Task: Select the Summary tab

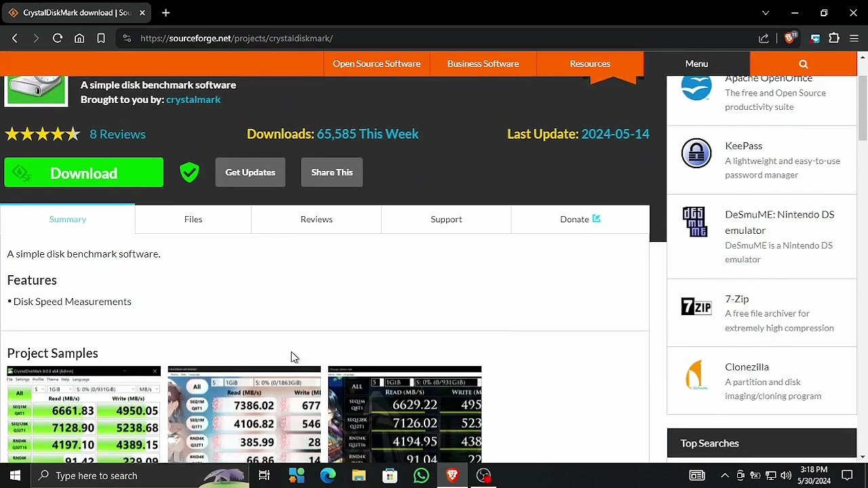Action: [68, 219]
